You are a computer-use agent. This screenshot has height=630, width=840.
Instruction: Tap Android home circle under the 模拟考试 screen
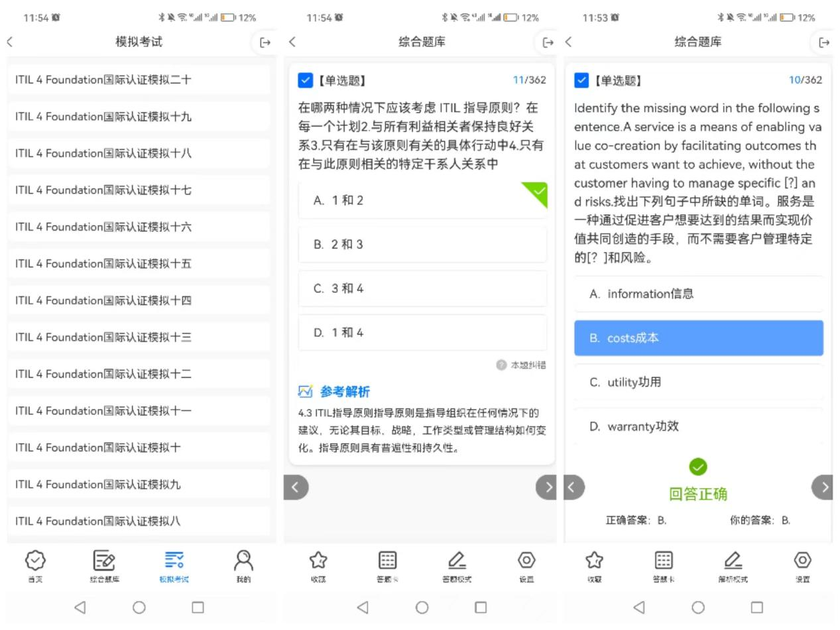(139, 607)
